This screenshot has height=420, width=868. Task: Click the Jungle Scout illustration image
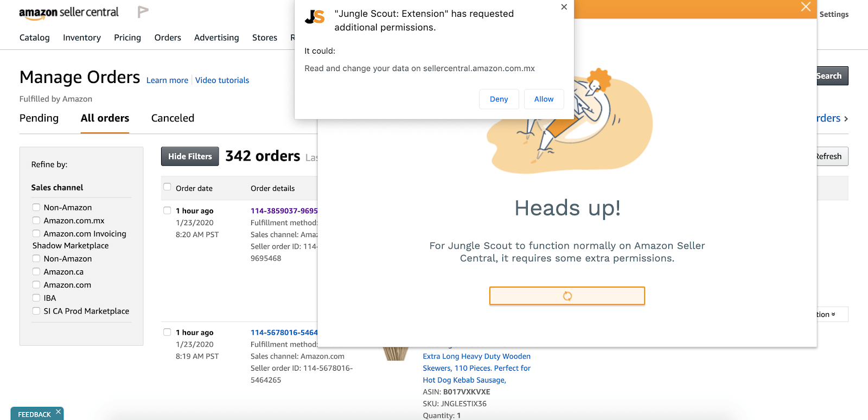(x=570, y=122)
